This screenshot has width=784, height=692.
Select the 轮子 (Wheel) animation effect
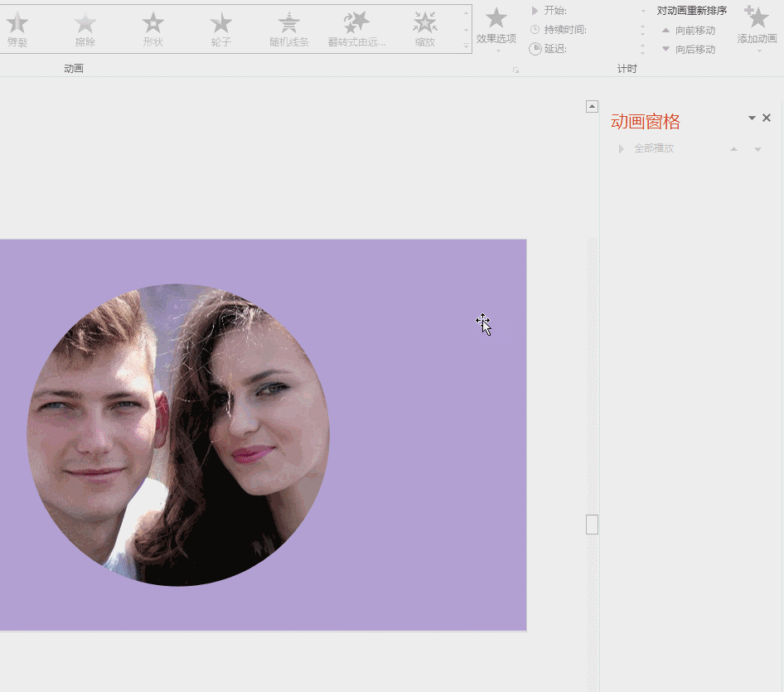[221, 29]
